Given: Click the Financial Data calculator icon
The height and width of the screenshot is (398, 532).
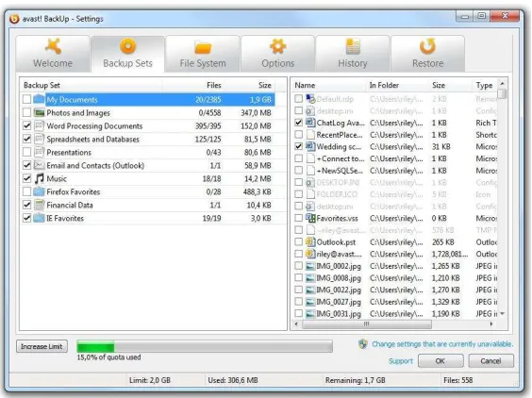Looking at the screenshot, I should tap(40, 205).
